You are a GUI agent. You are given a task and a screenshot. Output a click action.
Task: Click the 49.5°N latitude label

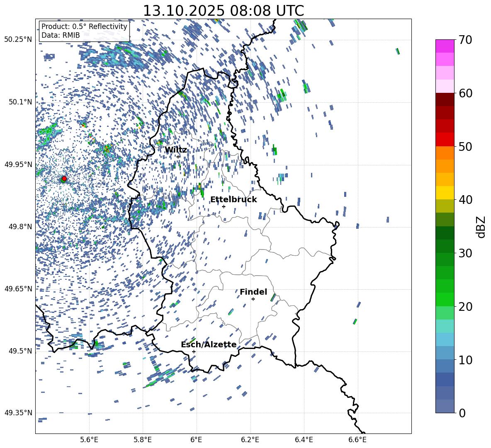click(20, 351)
